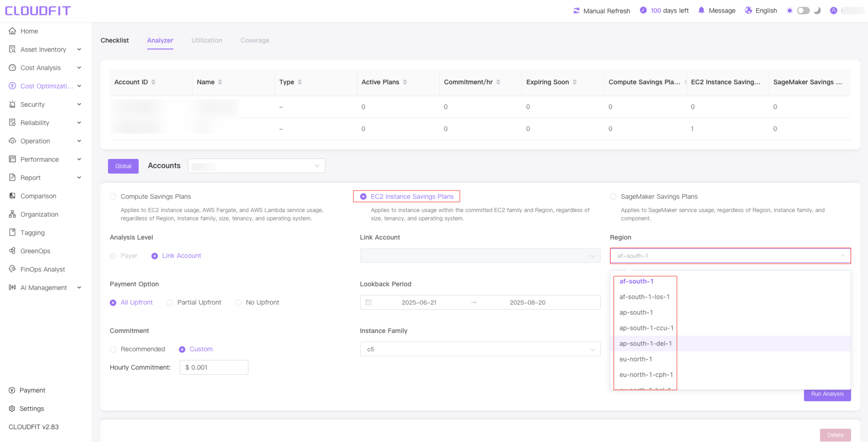Click Lookback end date 2025-08-20
The height and width of the screenshot is (442, 868).
528,302
